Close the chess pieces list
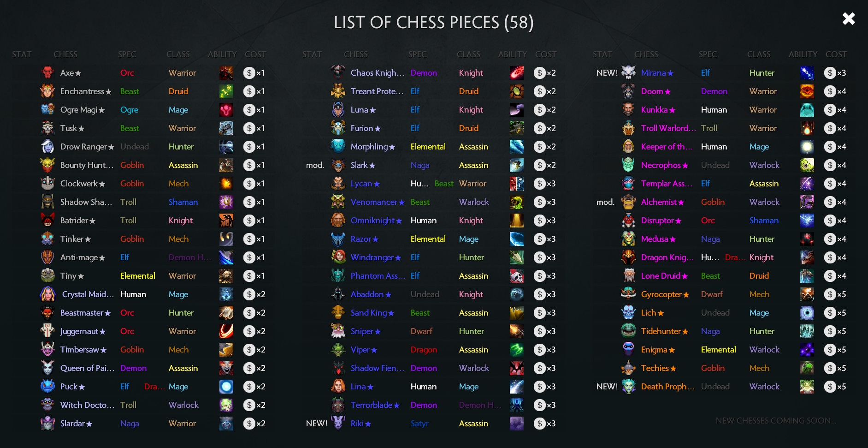 (848, 19)
